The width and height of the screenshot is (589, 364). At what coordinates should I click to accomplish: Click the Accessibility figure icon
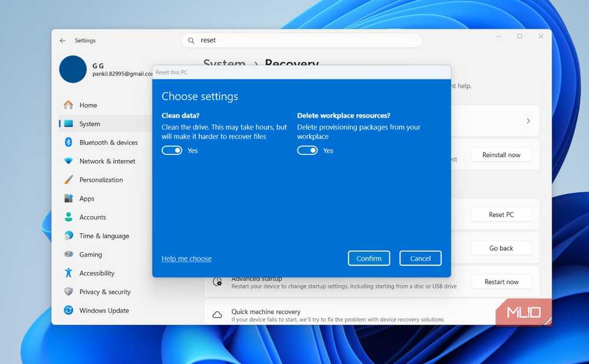[x=68, y=273]
